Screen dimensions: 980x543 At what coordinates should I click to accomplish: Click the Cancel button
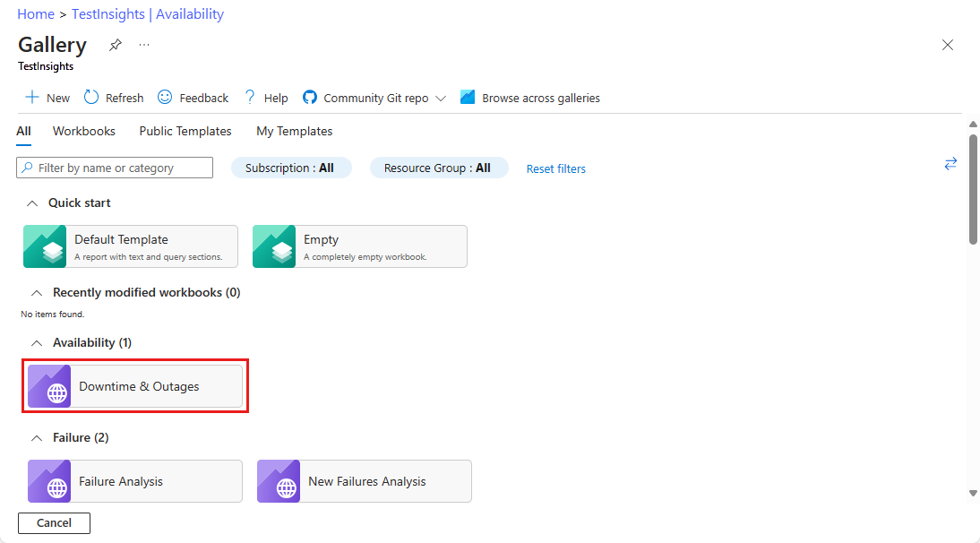click(x=54, y=523)
